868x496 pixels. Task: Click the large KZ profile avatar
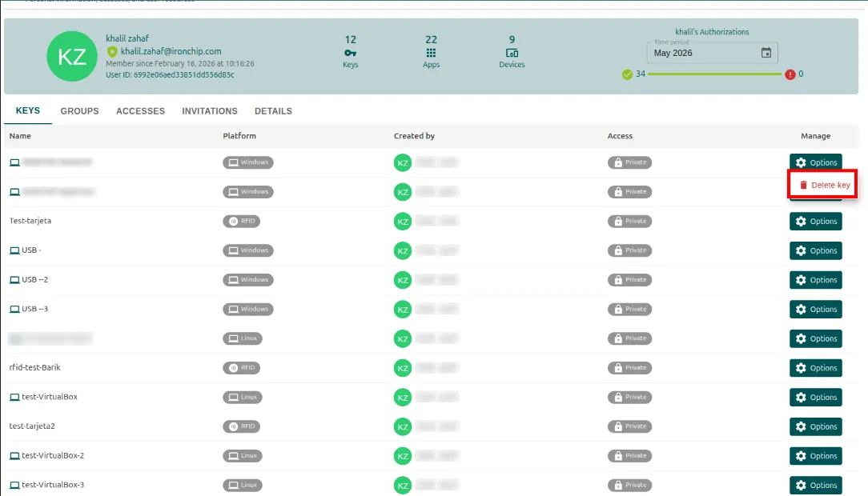(x=72, y=57)
